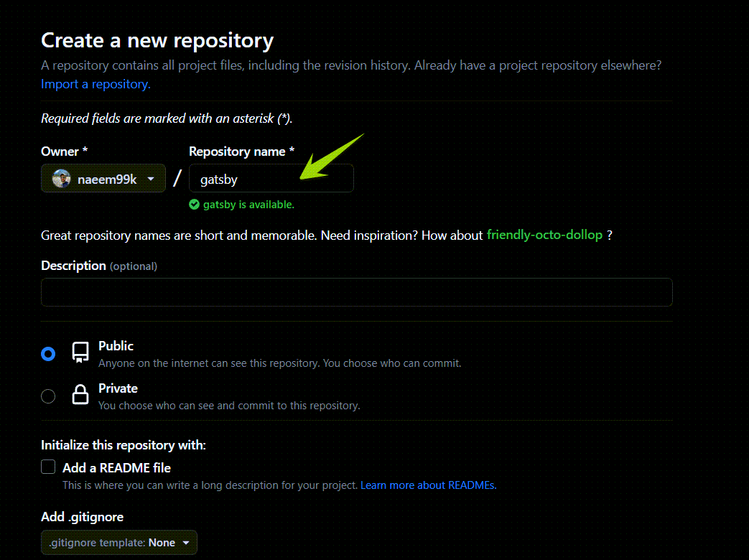Click the green availability checkmark icon
This screenshot has width=749, height=560.
click(194, 205)
